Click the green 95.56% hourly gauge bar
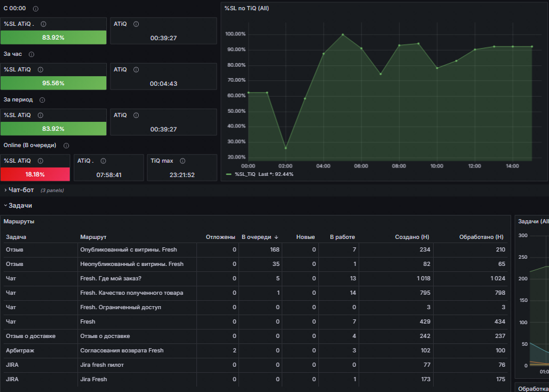This screenshot has width=549, height=392. (x=53, y=83)
